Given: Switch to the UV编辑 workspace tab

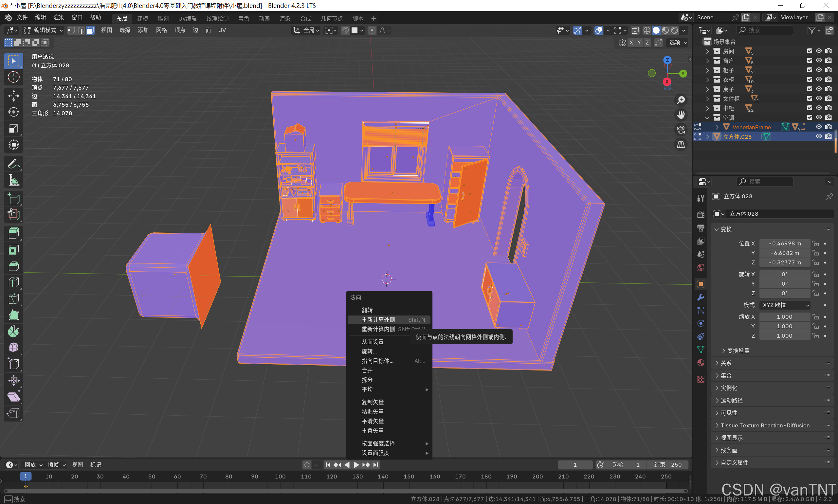Looking at the screenshot, I should coord(187,18).
